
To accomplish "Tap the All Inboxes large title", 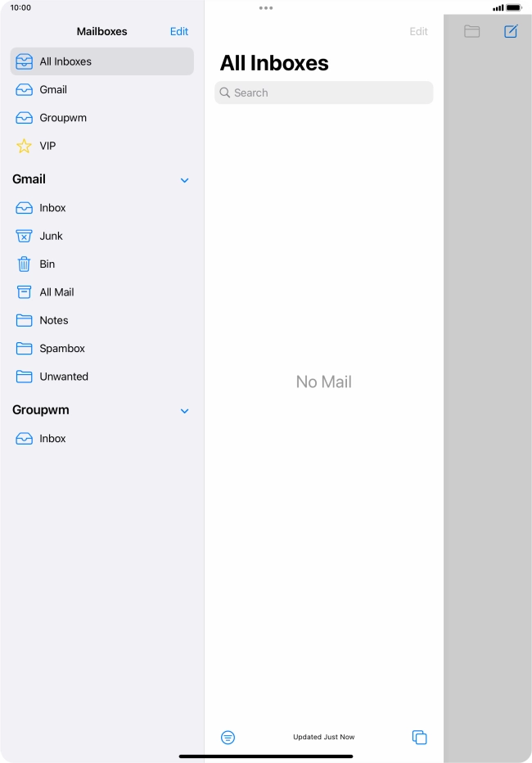I will pyautogui.click(x=274, y=63).
